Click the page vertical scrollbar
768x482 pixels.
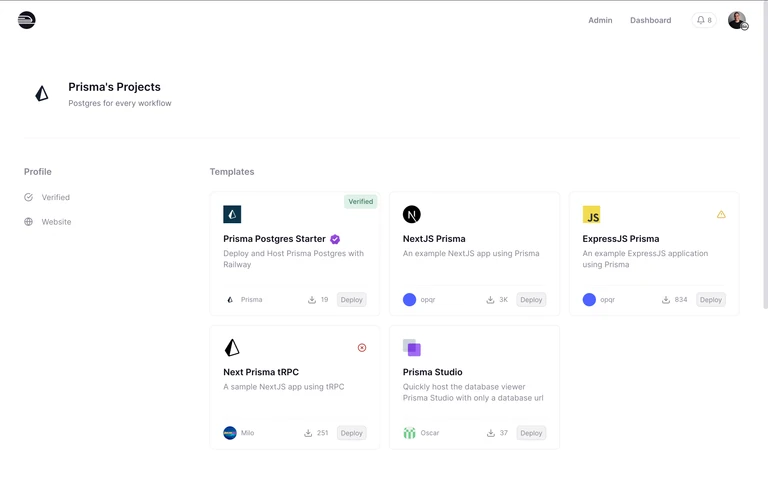[765, 154]
